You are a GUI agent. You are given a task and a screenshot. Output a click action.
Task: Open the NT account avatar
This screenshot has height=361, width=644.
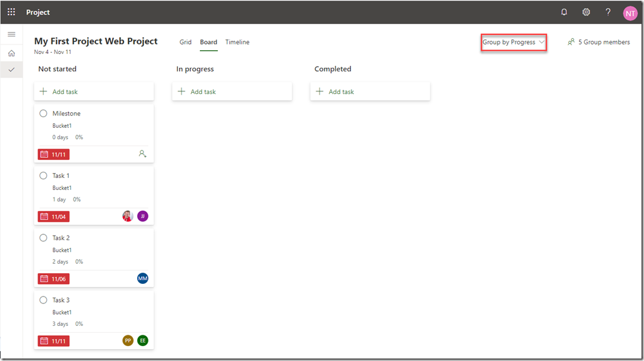[x=630, y=13]
